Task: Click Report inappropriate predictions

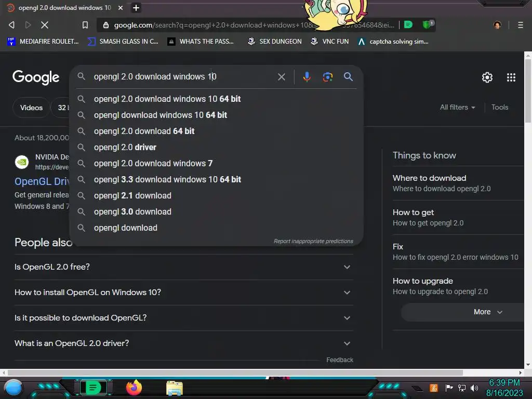Action: (x=313, y=241)
